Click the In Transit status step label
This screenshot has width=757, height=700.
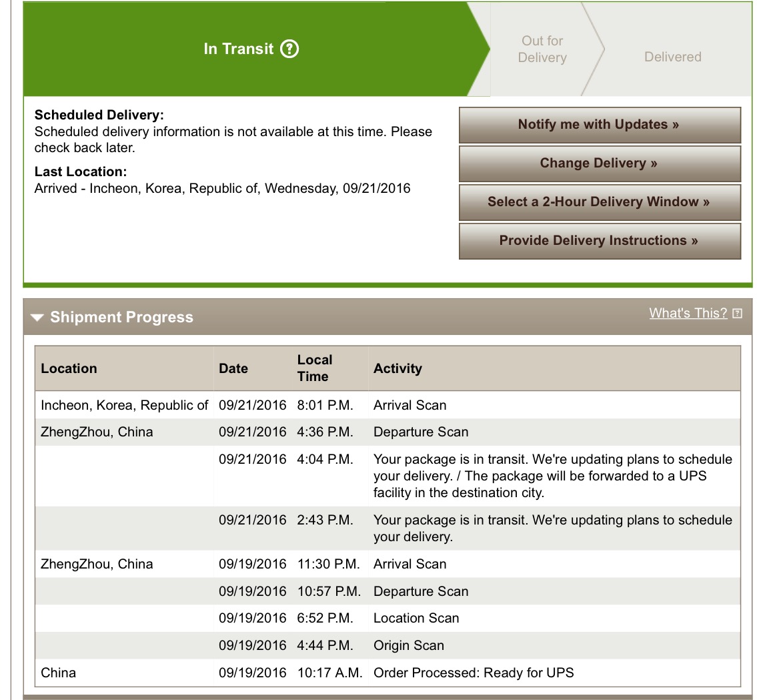[239, 49]
